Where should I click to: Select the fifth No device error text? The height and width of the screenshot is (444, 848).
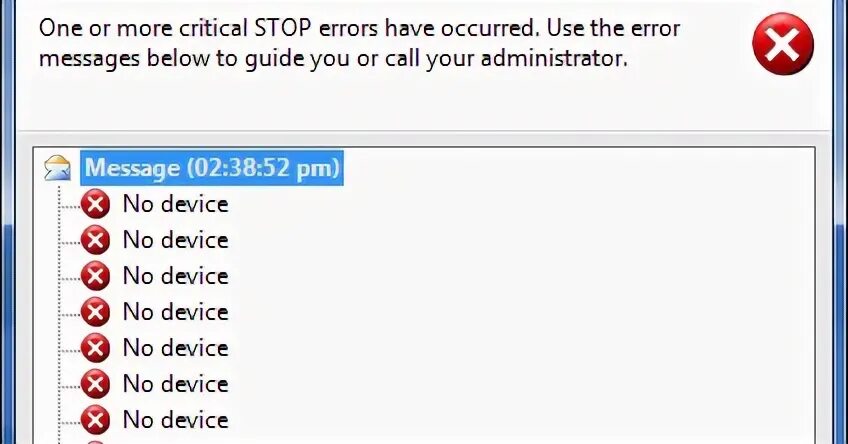176,348
